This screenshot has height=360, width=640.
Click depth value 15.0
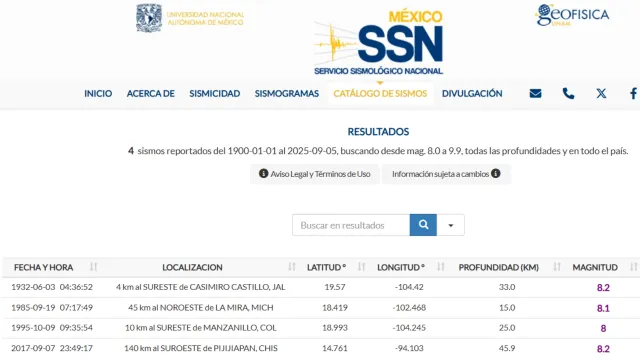[507, 307]
